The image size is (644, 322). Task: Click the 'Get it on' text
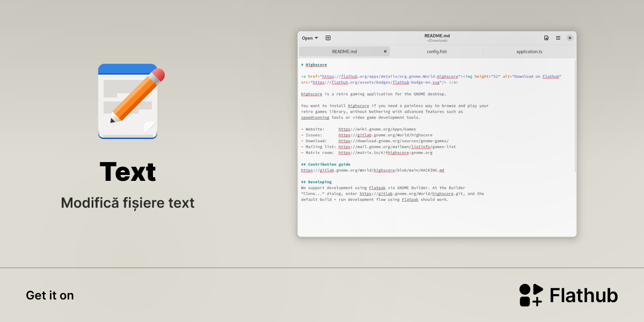click(x=50, y=295)
